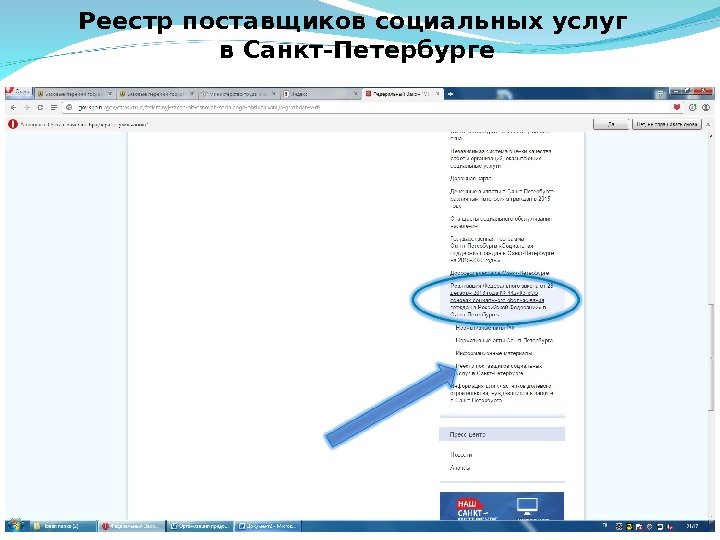The height and width of the screenshot is (540, 720).
Task: Click the 'Наш Санкт-Петербург' banner
Action: pos(502,506)
